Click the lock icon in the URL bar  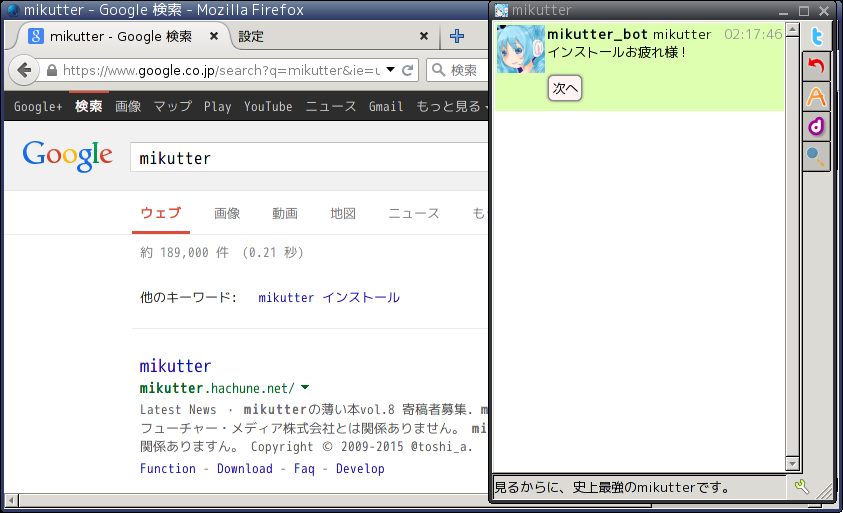coord(52,70)
